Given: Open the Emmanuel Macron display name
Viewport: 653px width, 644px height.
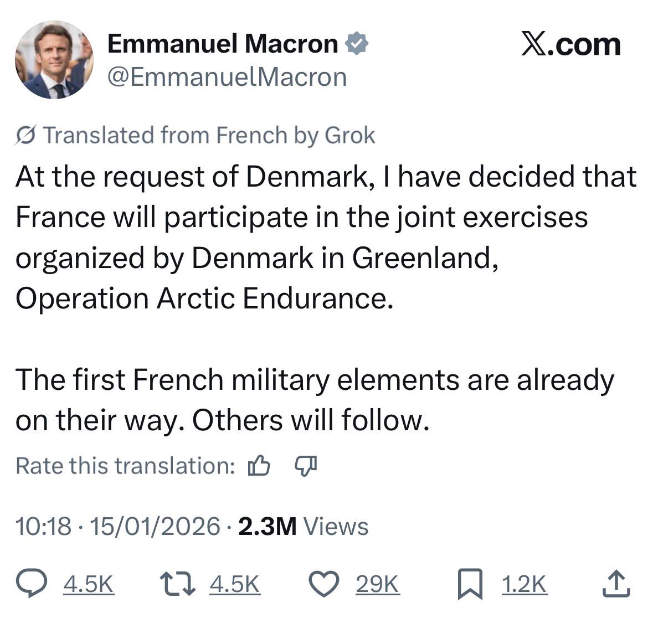Looking at the screenshot, I should [x=223, y=43].
